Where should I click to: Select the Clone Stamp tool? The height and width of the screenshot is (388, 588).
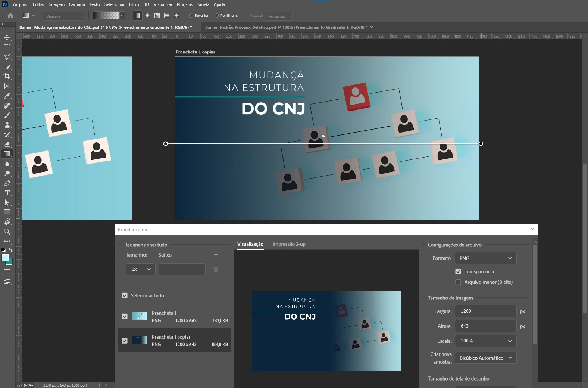point(7,125)
